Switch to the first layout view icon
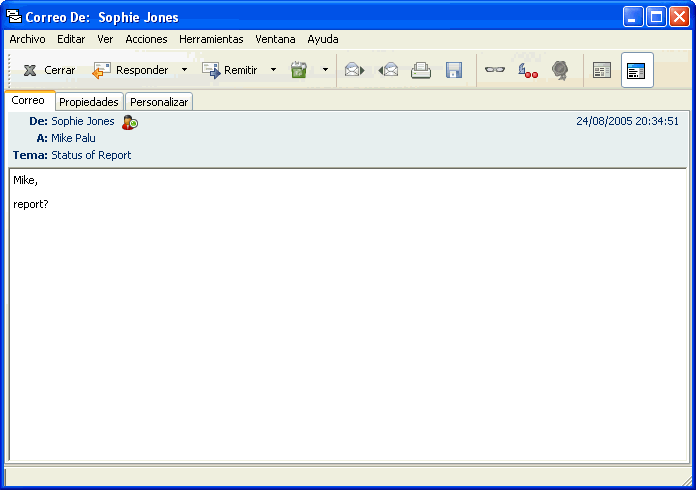 [602, 70]
